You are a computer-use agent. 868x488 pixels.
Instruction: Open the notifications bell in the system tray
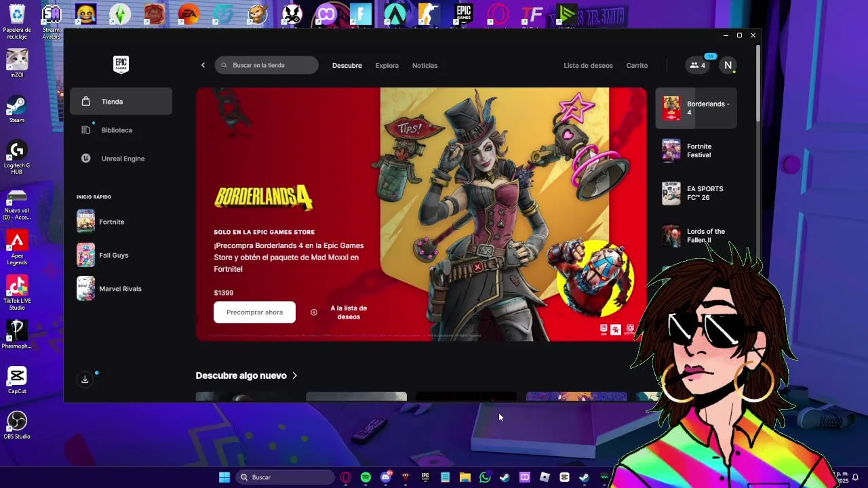tap(856, 477)
